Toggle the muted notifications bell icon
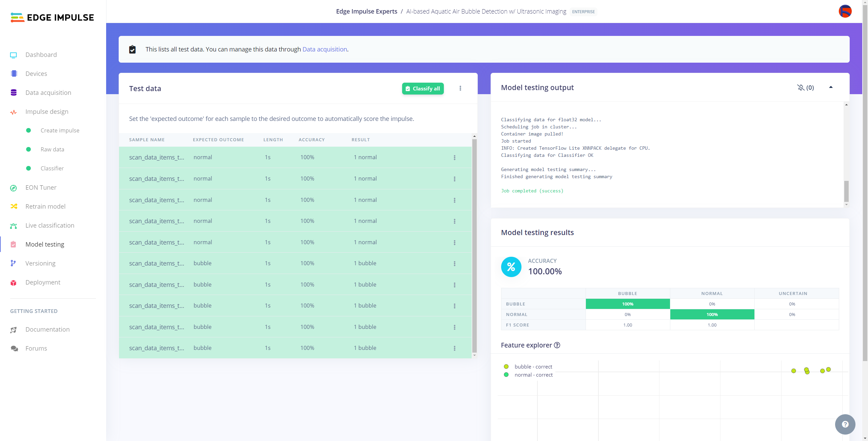Viewport: 868px width, 441px height. (801, 88)
